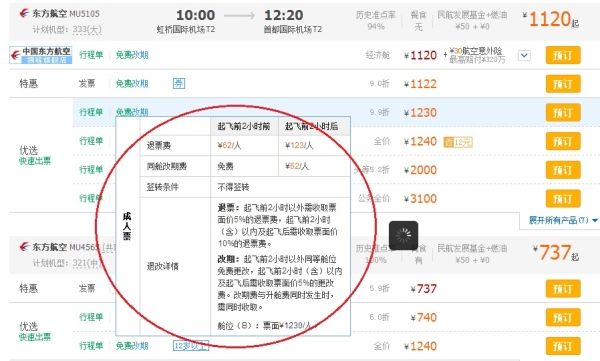Book the ¥1120 economy class fare

tap(563, 55)
